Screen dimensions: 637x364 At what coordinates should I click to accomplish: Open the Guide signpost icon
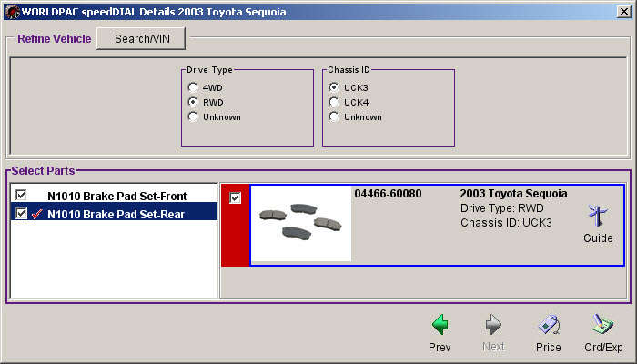coord(598,217)
